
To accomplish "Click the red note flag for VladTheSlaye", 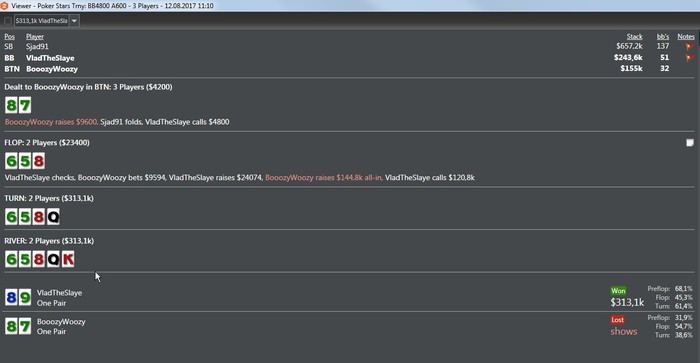I will [x=689, y=58].
